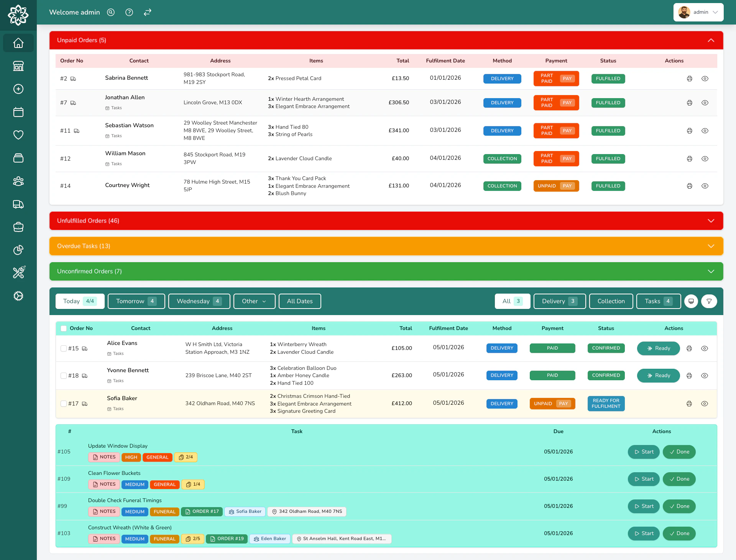Print order #7 using printer icon

(689, 103)
